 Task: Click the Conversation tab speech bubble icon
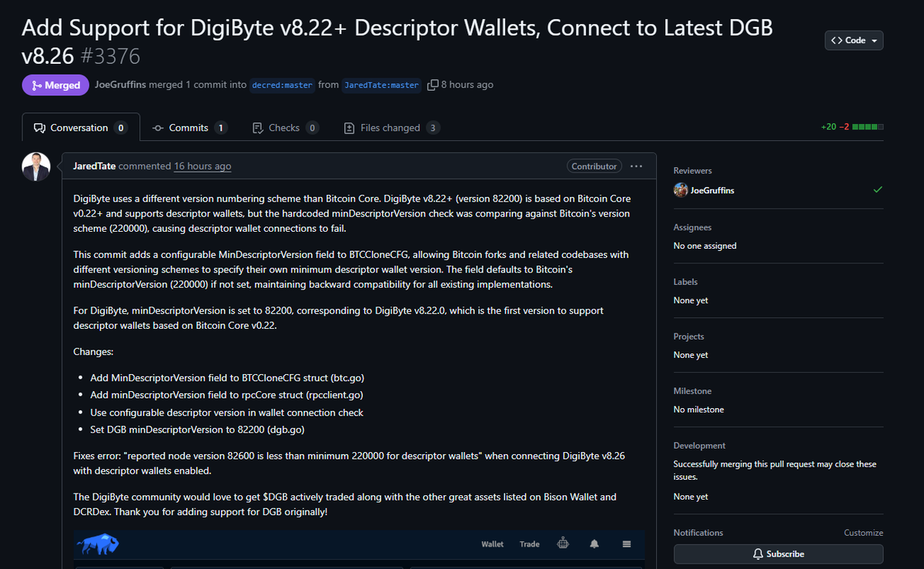click(39, 128)
